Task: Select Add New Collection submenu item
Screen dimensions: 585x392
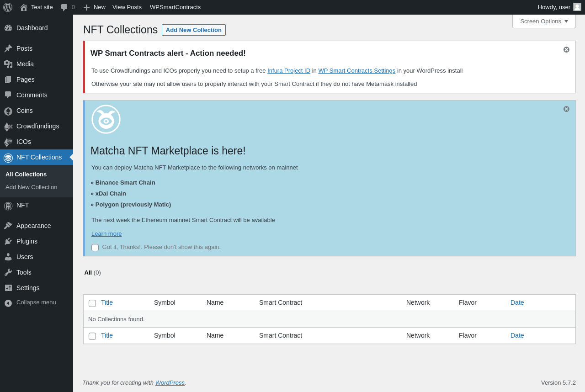Action: point(32,187)
